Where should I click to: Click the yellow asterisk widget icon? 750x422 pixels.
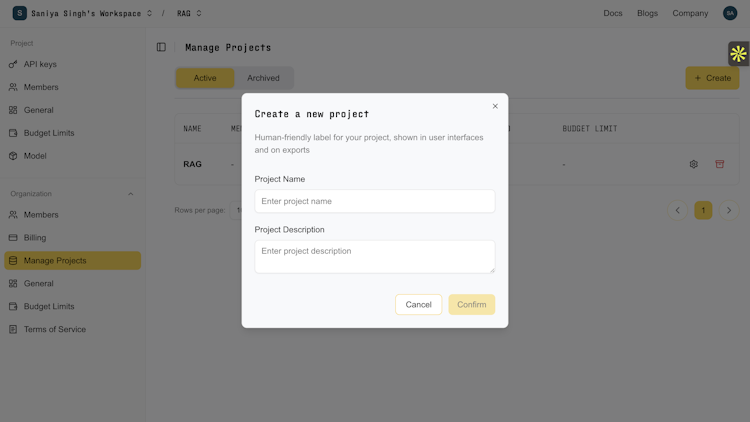[738, 54]
